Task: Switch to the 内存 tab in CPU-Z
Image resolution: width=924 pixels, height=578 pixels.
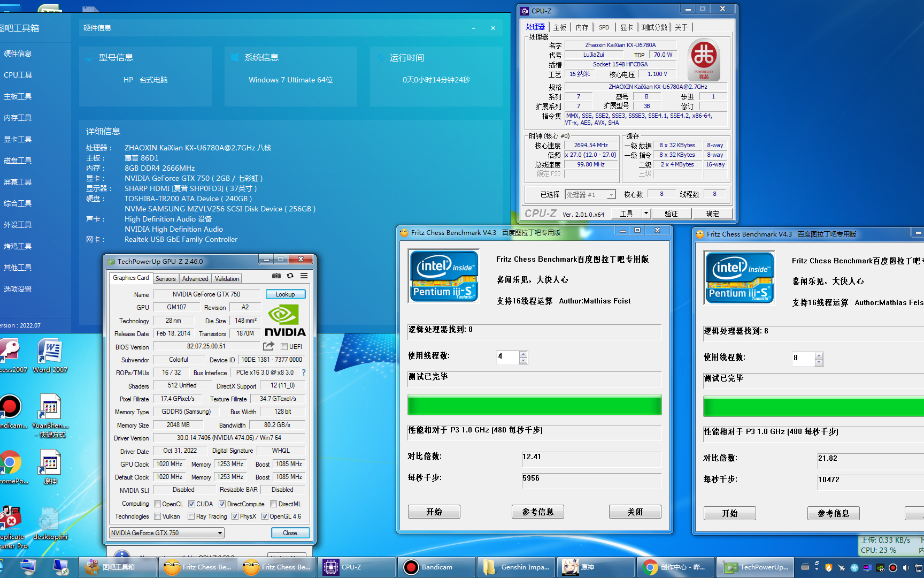Action: [x=582, y=27]
